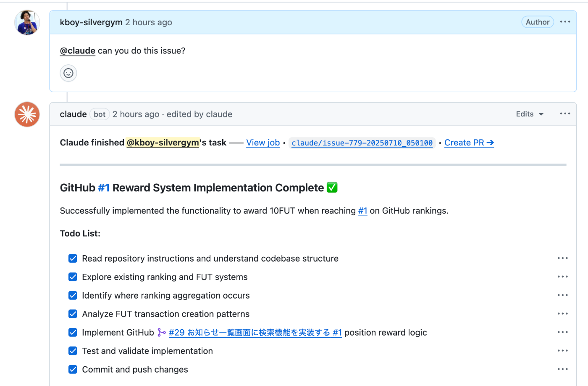588x386 pixels.
Task: Select the 'Todo List:' label text
Action: [80, 234]
